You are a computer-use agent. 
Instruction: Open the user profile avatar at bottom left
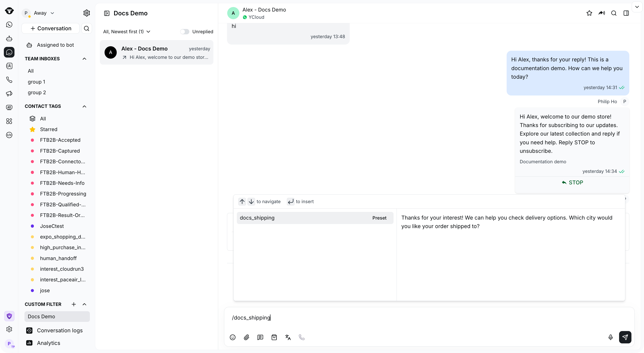[x=10, y=344]
